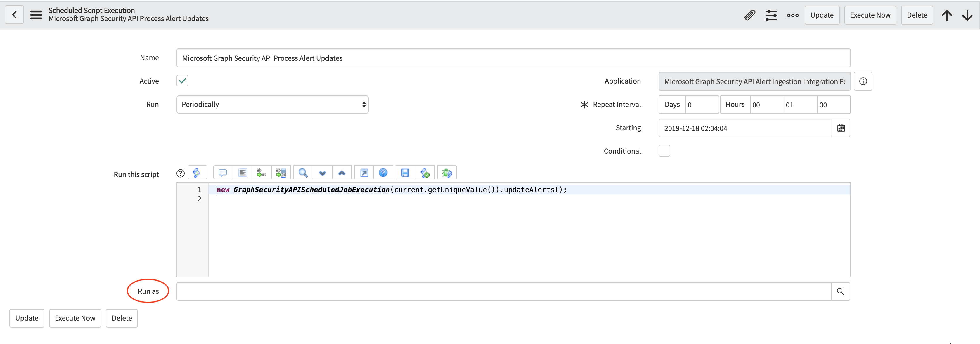Show Application record info icon
Screen dimensions: 980x344
[x=863, y=81]
